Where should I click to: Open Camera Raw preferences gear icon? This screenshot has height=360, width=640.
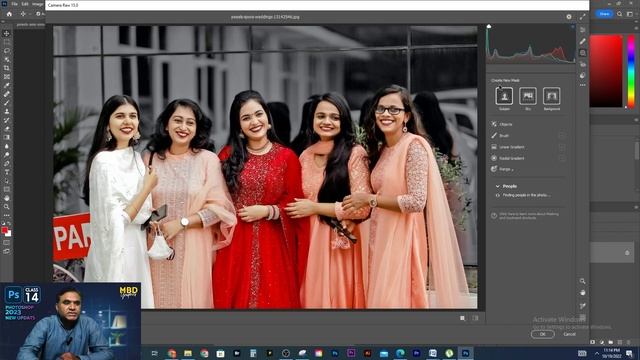[569, 17]
